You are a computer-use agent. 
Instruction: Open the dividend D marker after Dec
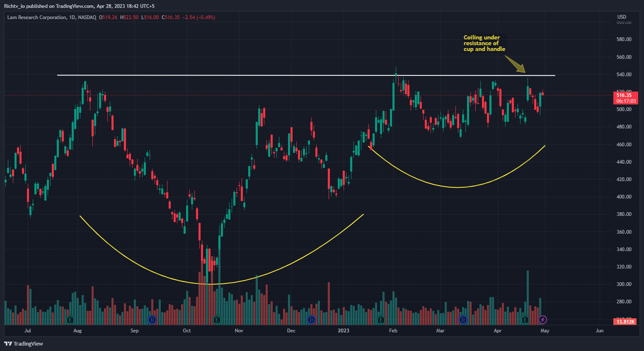click(x=311, y=320)
